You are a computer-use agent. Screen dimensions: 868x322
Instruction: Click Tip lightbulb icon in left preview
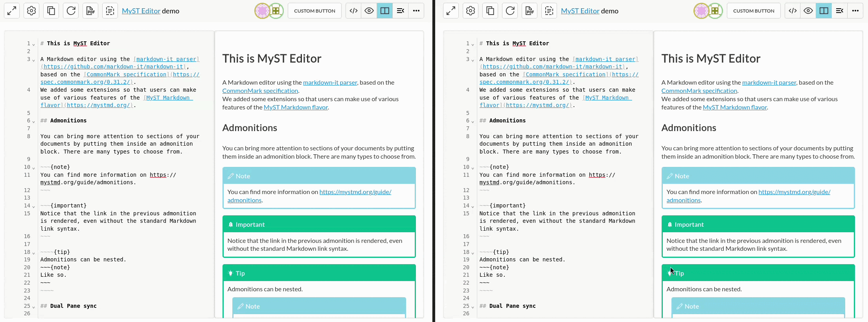coord(231,273)
